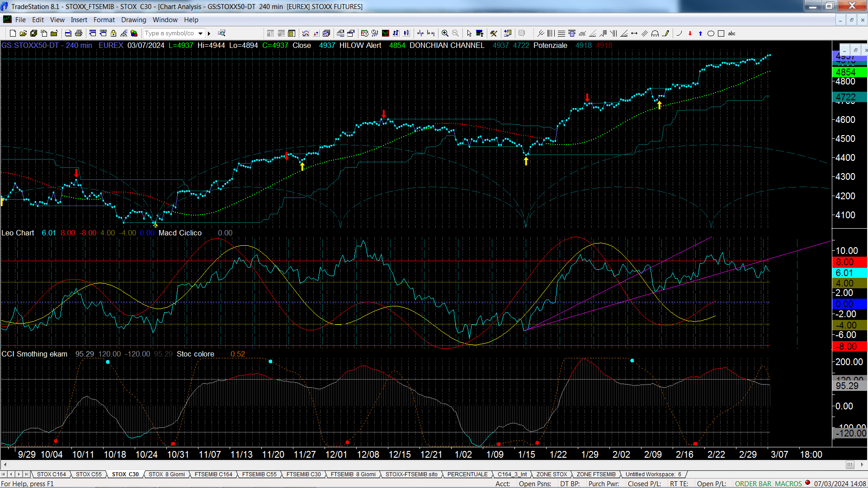This screenshot has height=488, width=868.
Task: Click the colored cubes toolbar icon
Action: (134, 33)
